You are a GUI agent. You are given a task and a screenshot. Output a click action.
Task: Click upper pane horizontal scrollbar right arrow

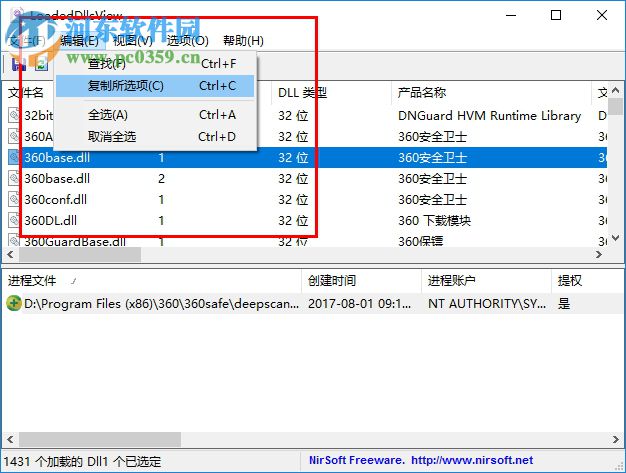click(x=598, y=254)
